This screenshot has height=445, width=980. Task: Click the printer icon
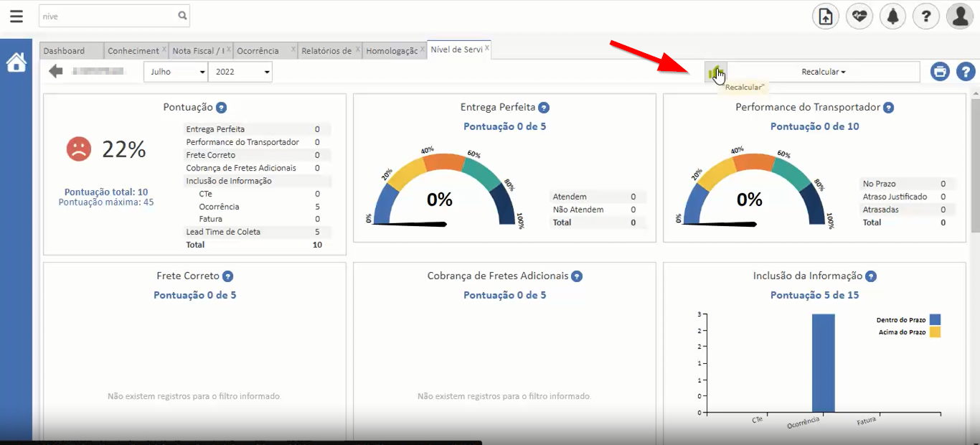[940, 72]
